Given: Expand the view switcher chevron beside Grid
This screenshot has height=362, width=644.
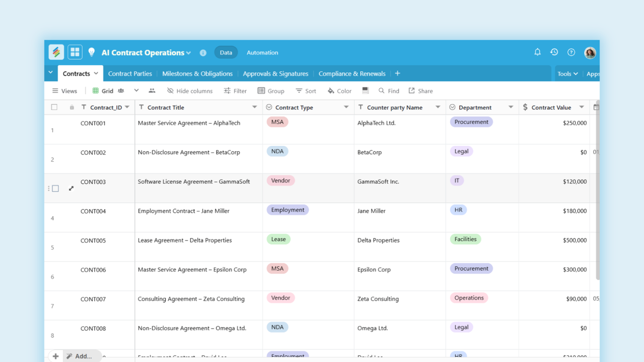Looking at the screenshot, I should (136, 90).
